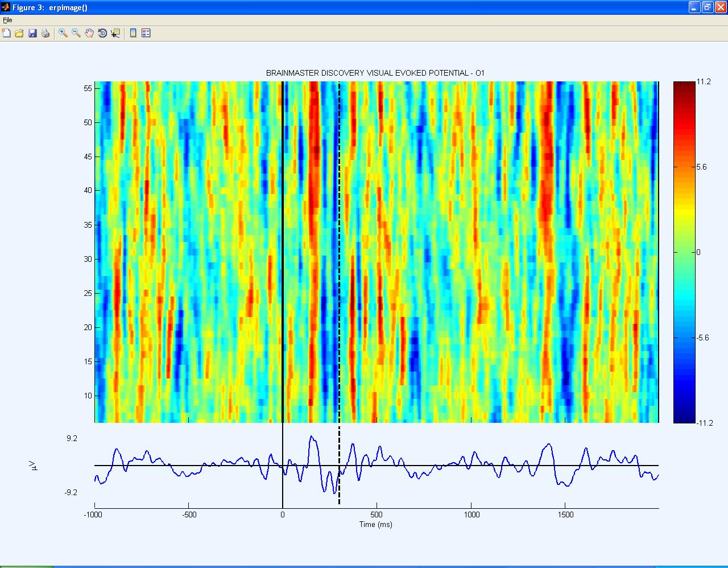The width and height of the screenshot is (728, 568).
Task: Save the figure using the floppy disk icon
Action: coord(32,34)
